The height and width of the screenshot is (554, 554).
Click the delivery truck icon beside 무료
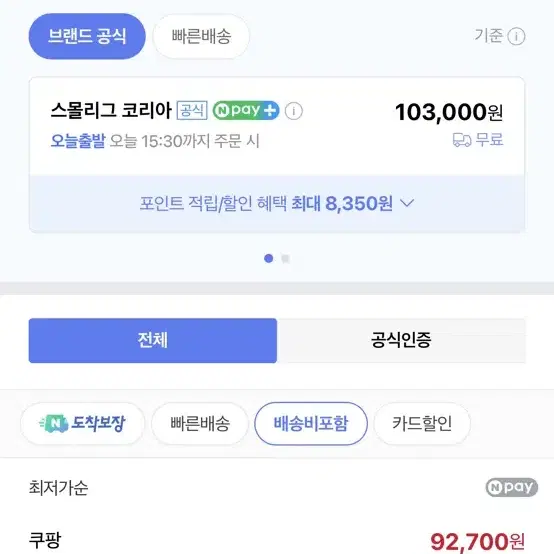click(x=462, y=140)
